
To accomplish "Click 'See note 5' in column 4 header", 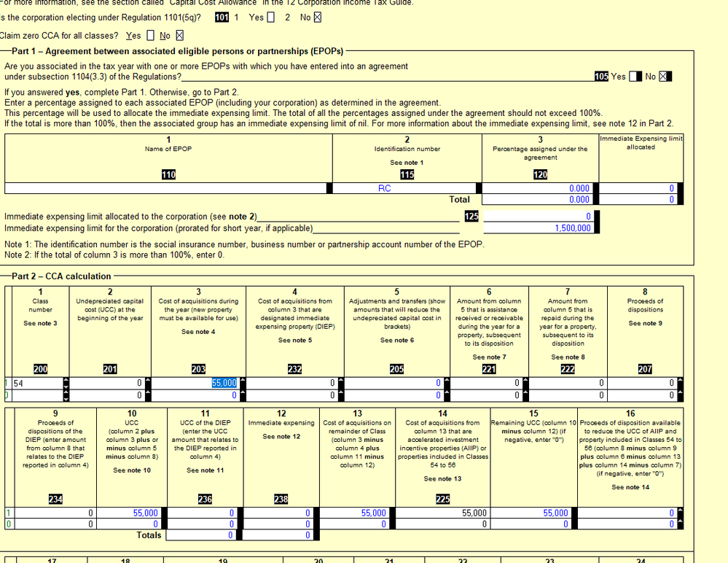I will click(x=295, y=340).
